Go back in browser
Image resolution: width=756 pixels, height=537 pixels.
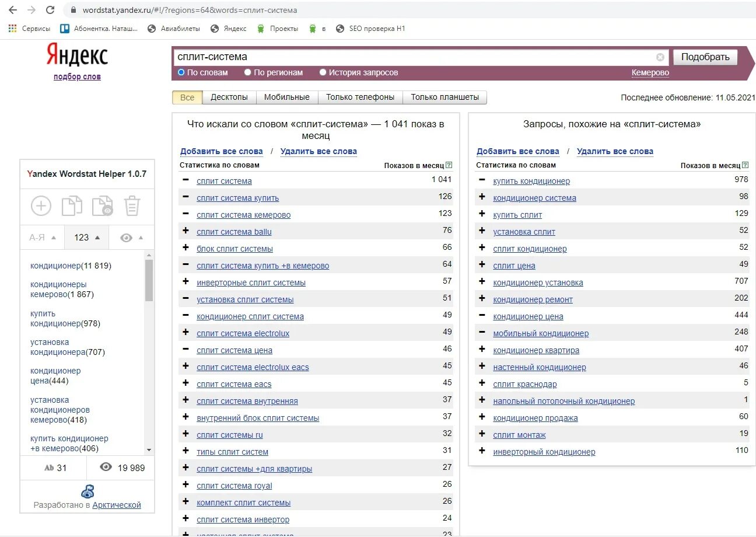13,10
